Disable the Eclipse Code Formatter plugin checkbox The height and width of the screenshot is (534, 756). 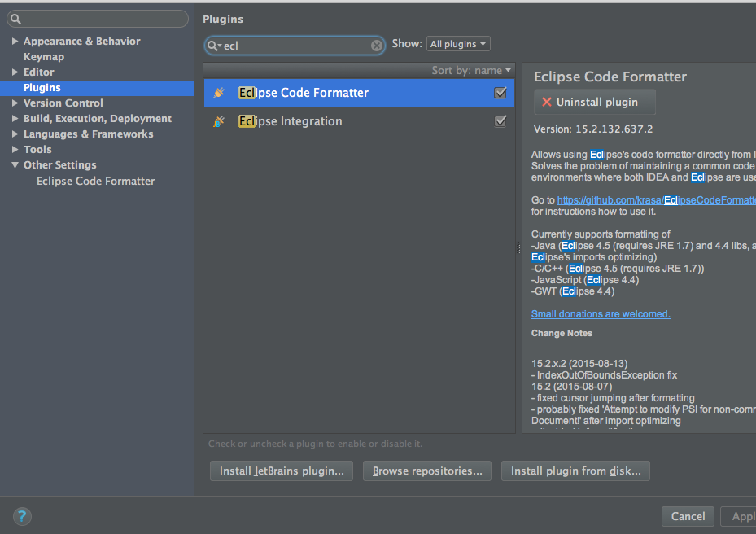pos(500,92)
